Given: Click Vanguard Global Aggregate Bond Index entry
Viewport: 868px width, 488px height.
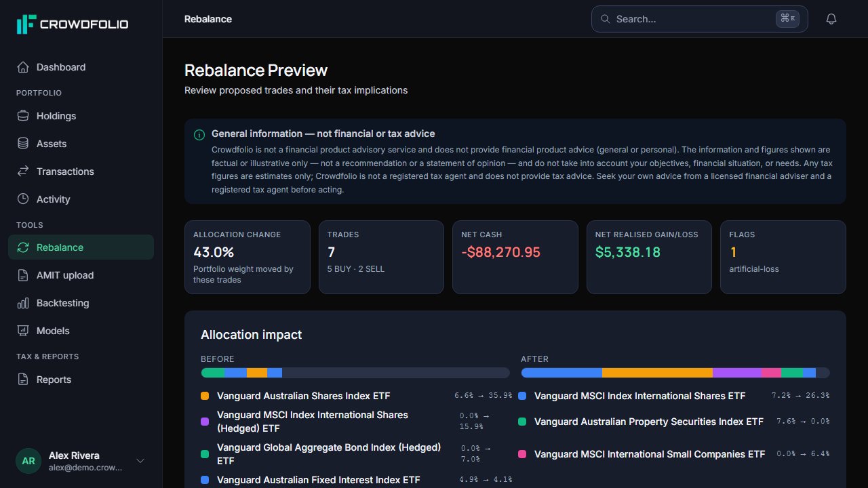Looking at the screenshot, I should [329, 454].
